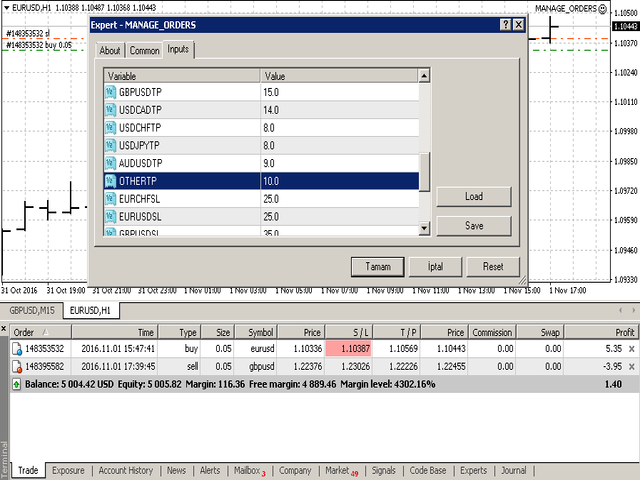Click the inputs list scrollbar thumb
Screen dimensions: 640x480
pos(424,172)
